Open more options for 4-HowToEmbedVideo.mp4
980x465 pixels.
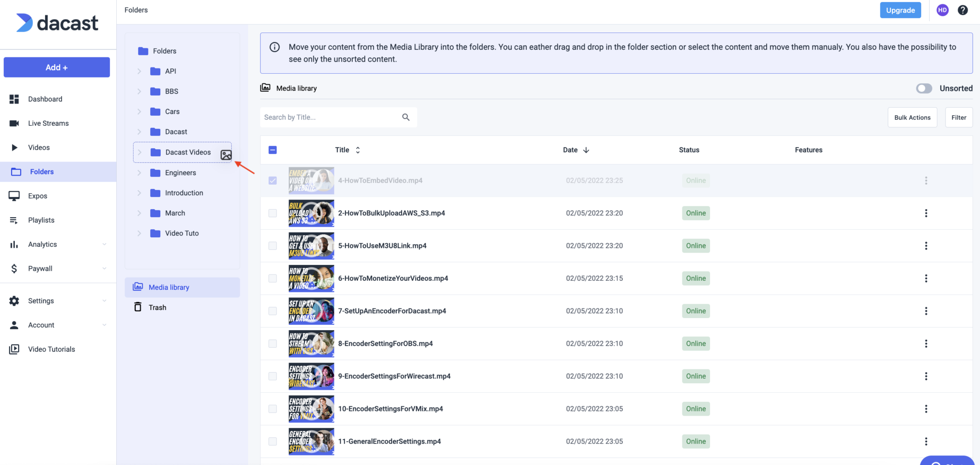pyautogui.click(x=926, y=180)
